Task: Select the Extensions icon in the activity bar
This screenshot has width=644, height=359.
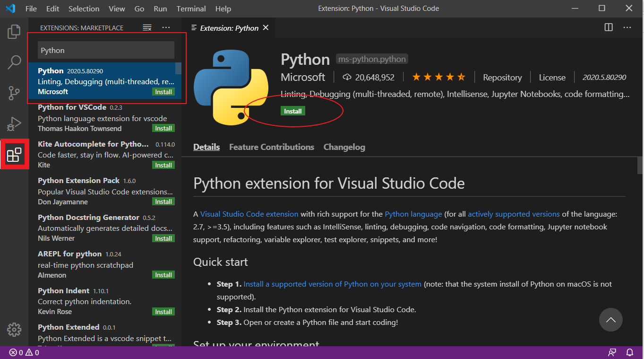Action: [x=14, y=154]
